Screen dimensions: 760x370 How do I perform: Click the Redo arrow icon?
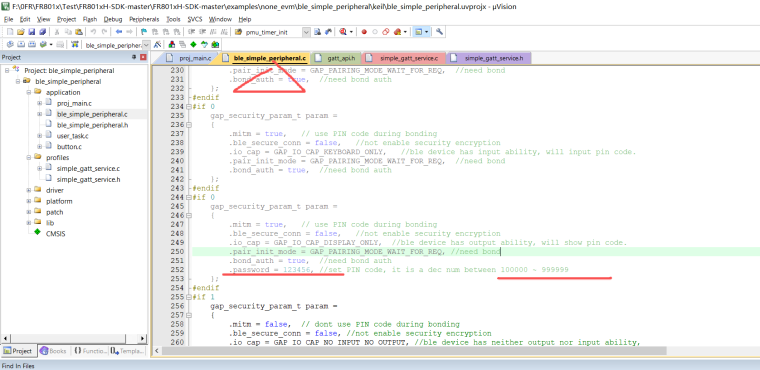click(104, 32)
